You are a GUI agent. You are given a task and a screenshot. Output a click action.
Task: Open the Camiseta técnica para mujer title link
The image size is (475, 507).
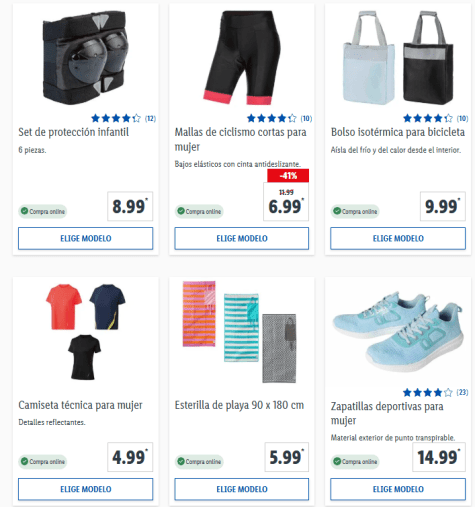[x=80, y=405]
